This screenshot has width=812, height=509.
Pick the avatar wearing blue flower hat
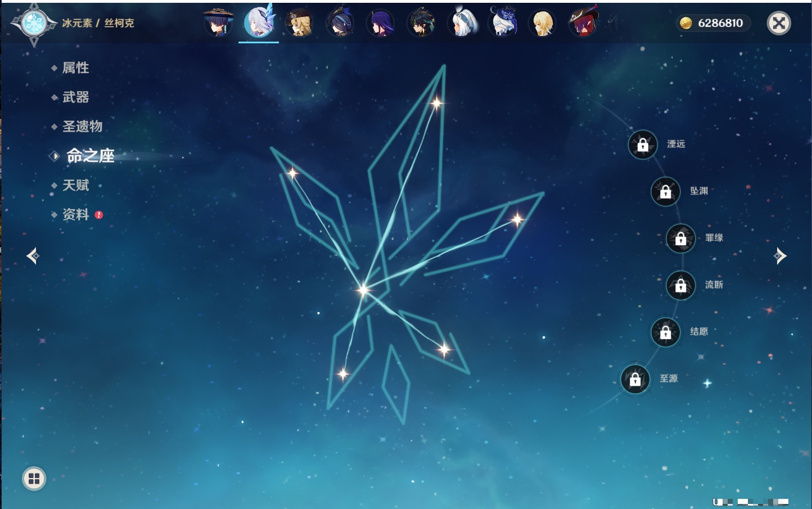click(x=502, y=22)
